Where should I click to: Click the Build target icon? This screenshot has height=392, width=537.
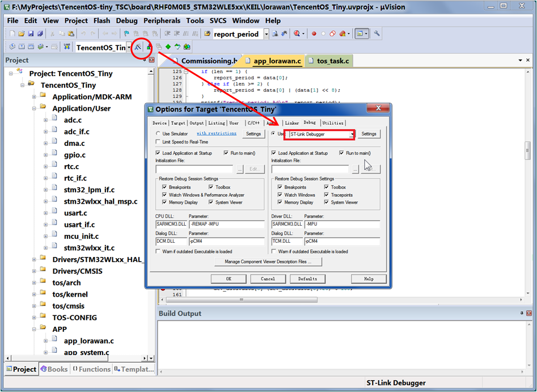[22, 47]
